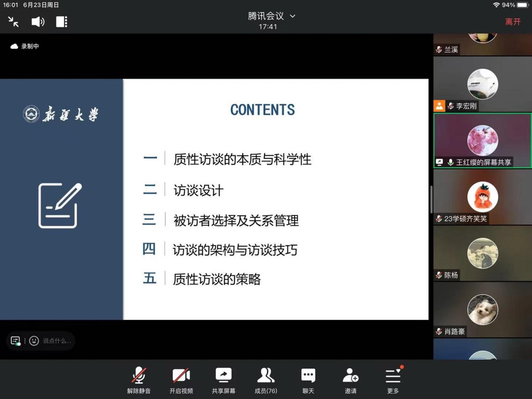The width and height of the screenshot is (532, 399).
Task: Leave the meeting with 离开
Action: 513,22
